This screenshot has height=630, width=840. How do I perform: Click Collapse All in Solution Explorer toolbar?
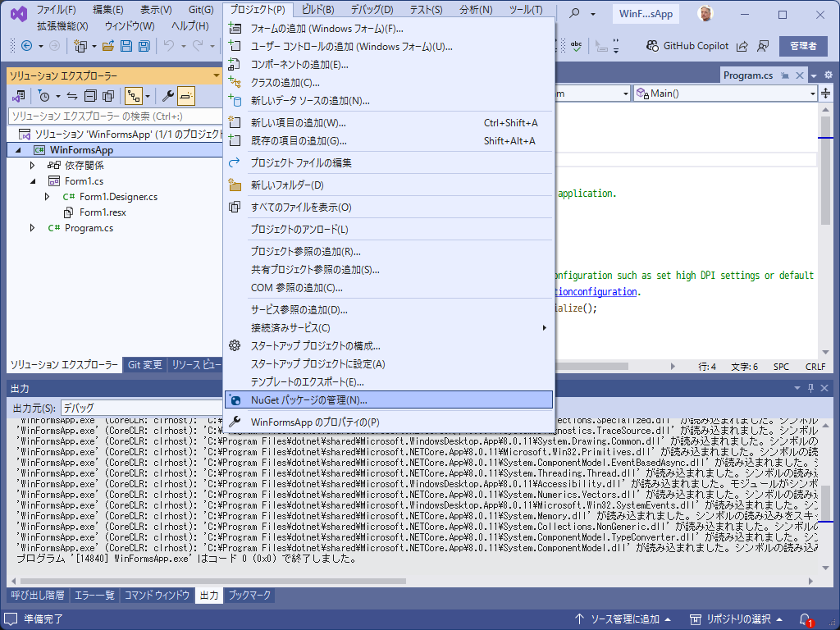click(89, 96)
